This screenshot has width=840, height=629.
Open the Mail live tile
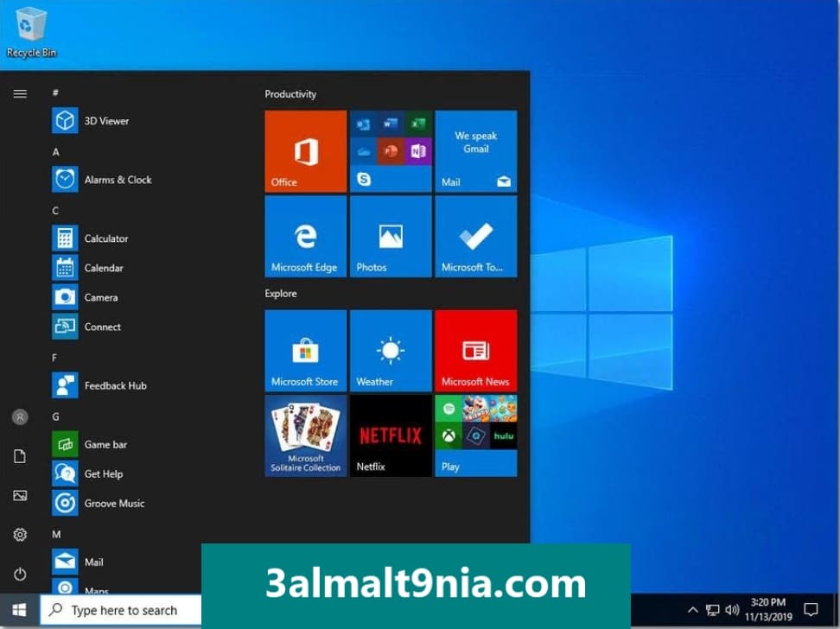pyautogui.click(x=476, y=151)
